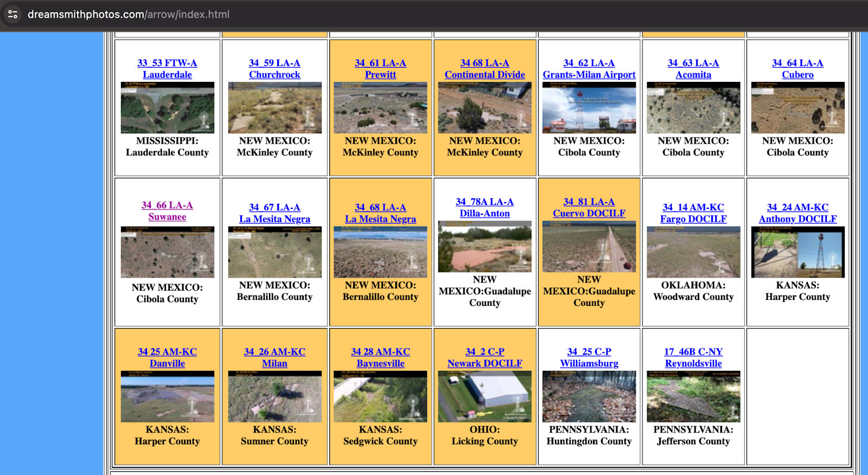The width and height of the screenshot is (868, 475).
Task: Select the MISSISSIPPI: Lauderdale County caption
Action: (x=167, y=146)
